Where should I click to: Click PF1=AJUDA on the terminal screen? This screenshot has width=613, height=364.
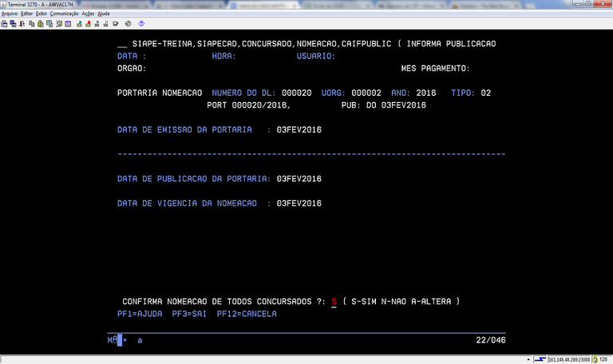(x=140, y=314)
